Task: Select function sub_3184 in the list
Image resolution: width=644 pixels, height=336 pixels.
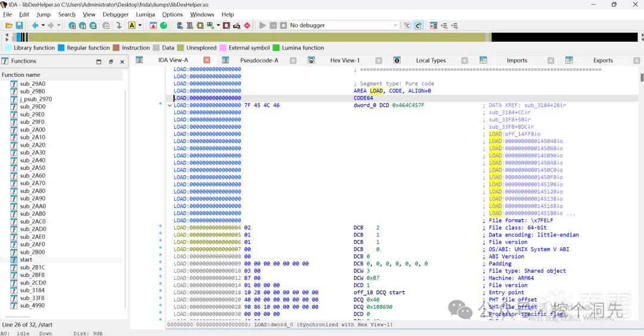Action: pos(32,291)
